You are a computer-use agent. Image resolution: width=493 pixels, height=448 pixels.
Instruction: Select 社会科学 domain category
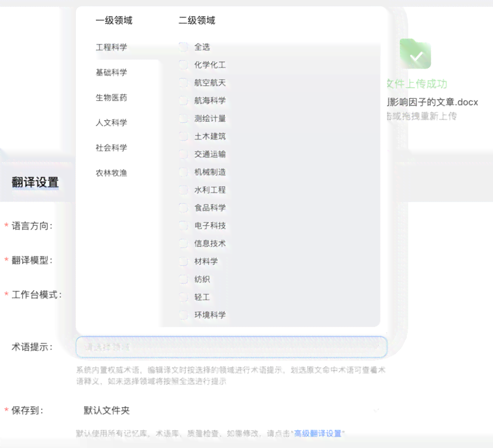point(111,148)
